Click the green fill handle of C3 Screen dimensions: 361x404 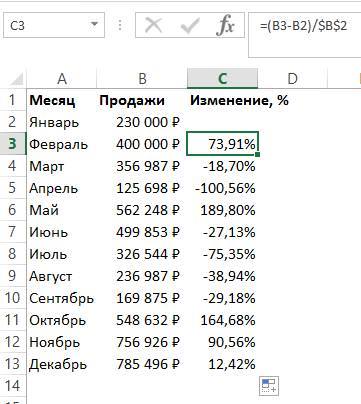tap(258, 154)
